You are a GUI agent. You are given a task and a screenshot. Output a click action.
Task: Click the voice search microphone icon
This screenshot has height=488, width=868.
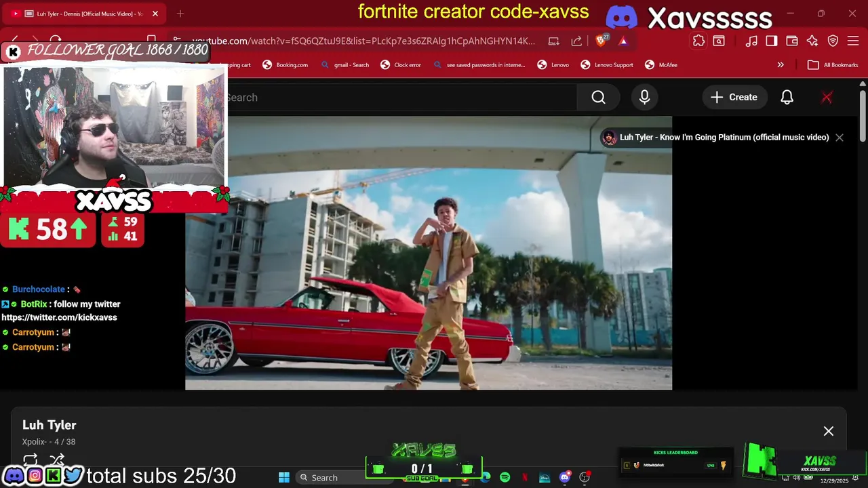coord(644,98)
